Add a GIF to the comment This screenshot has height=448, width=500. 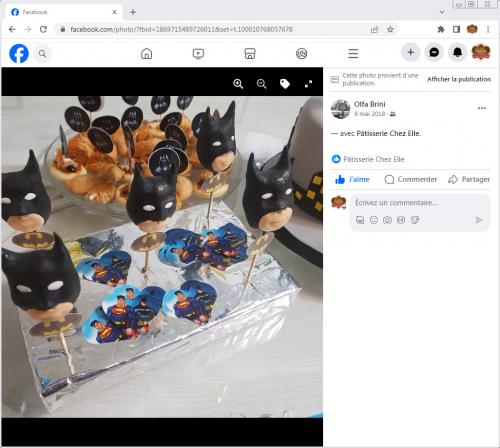(401, 220)
